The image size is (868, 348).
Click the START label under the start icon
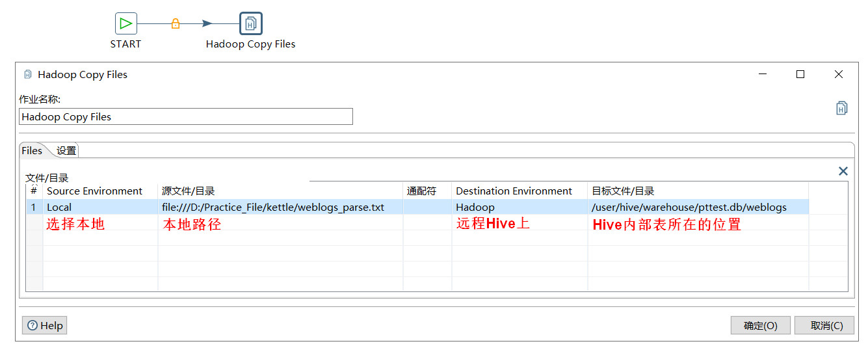click(x=125, y=44)
